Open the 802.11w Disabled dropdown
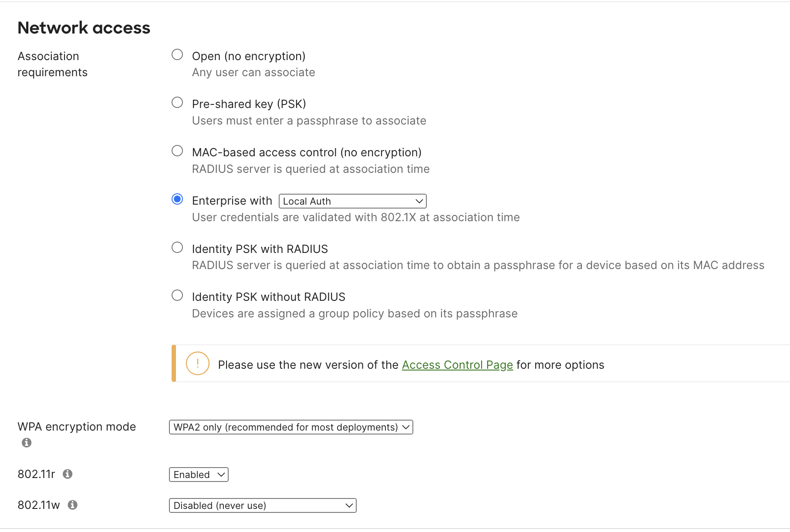The width and height of the screenshot is (790, 532). pyautogui.click(x=262, y=505)
